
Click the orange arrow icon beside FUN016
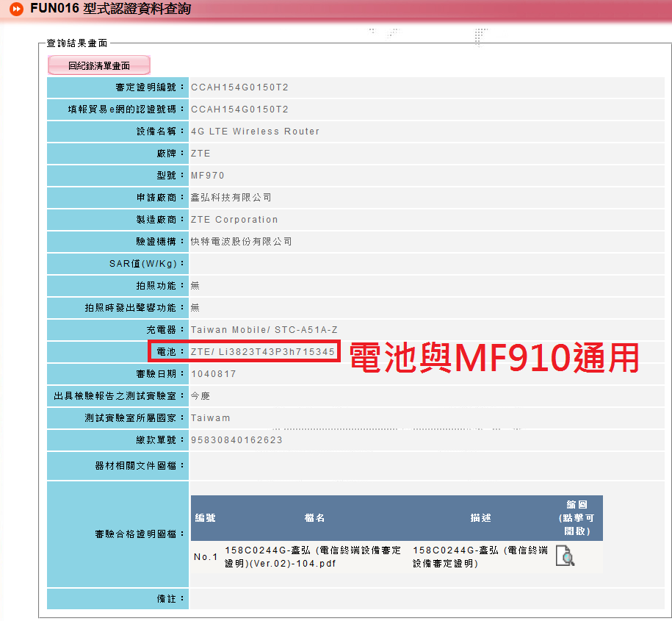(x=16, y=9)
